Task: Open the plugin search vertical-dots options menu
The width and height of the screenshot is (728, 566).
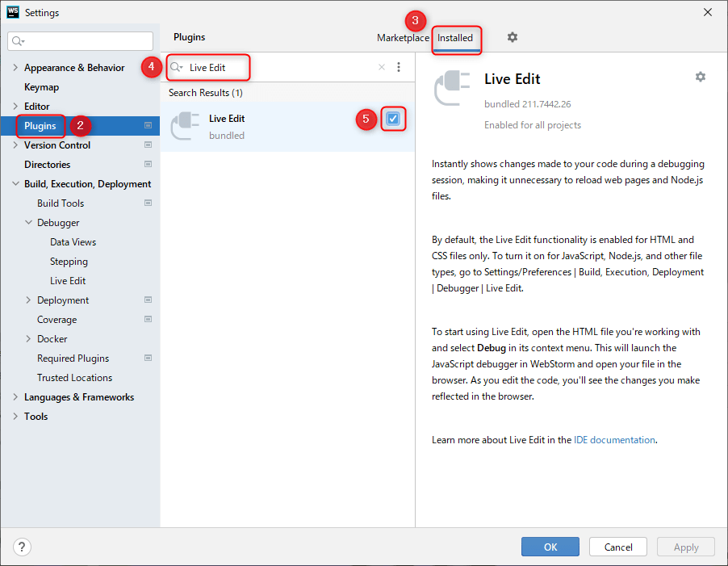Action: click(x=399, y=67)
